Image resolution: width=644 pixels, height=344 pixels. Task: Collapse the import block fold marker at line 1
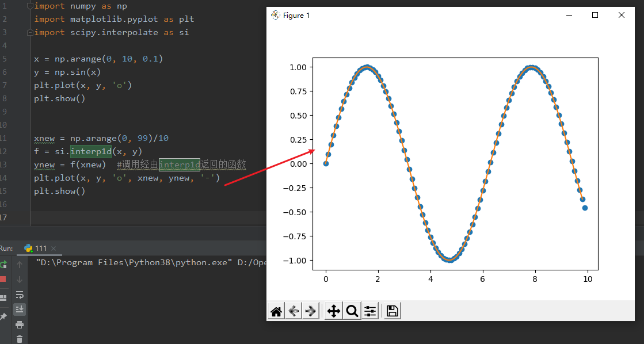pos(30,6)
